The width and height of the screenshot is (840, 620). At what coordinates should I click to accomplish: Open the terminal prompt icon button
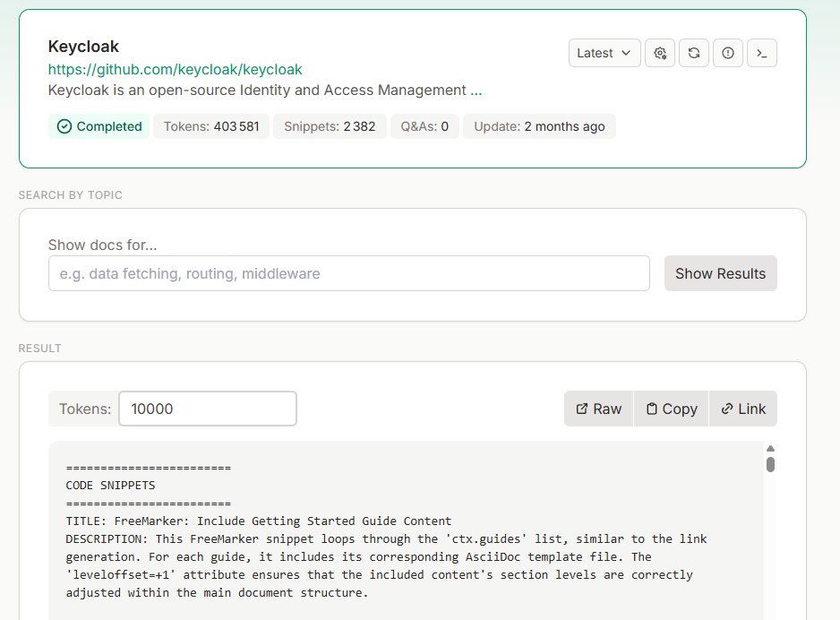[762, 53]
